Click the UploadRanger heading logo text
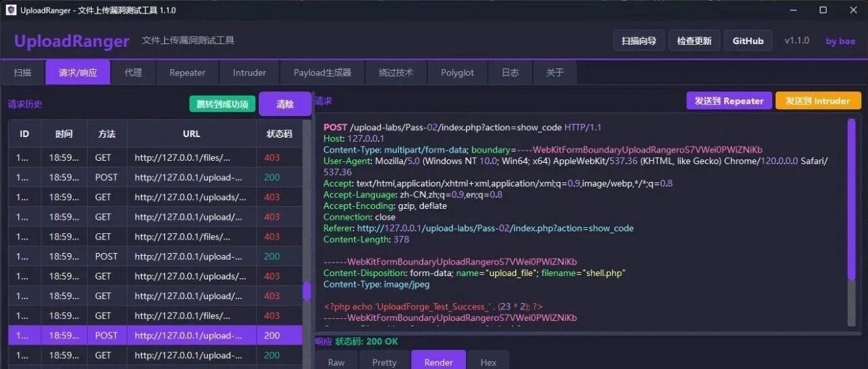868x369 pixels. pyautogui.click(x=71, y=41)
